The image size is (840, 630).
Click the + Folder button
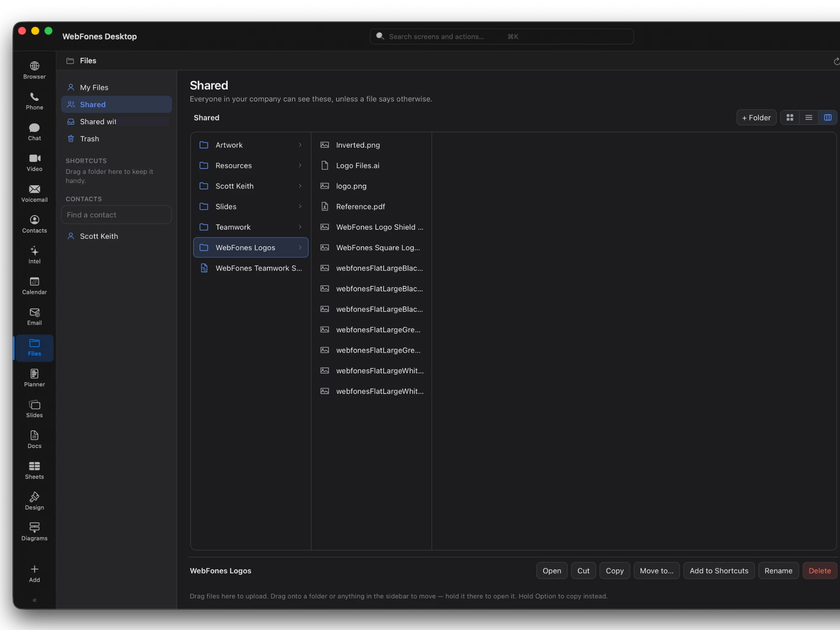click(756, 118)
